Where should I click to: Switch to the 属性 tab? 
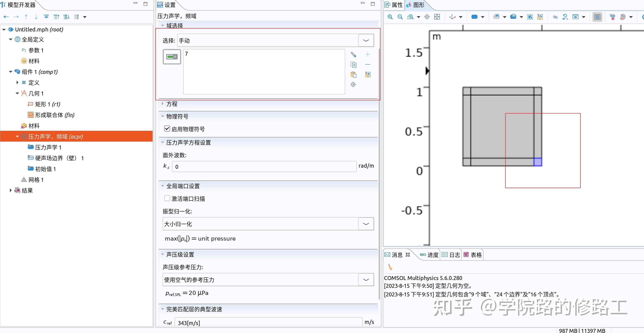click(393, 5)
